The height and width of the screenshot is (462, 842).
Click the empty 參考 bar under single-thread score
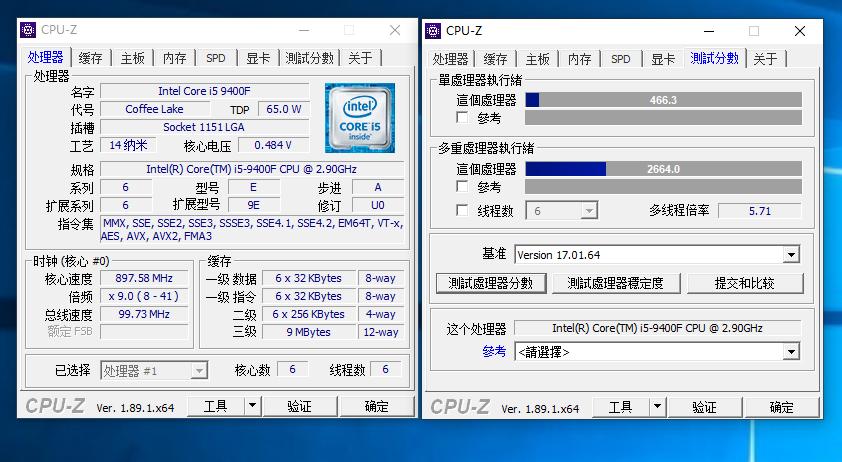(663, 118)
